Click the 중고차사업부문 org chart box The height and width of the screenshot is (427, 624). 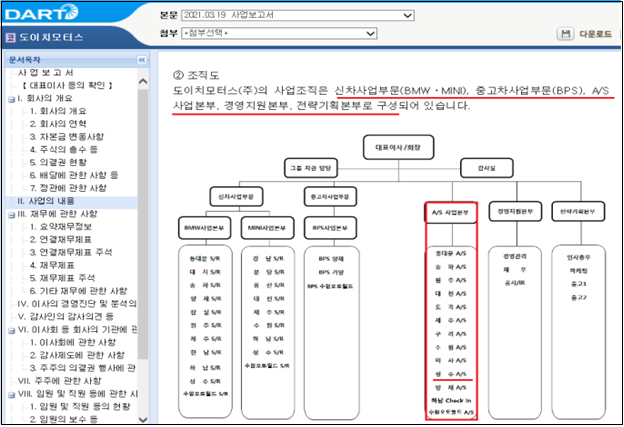pyautogui.click(x=330, y=197)
